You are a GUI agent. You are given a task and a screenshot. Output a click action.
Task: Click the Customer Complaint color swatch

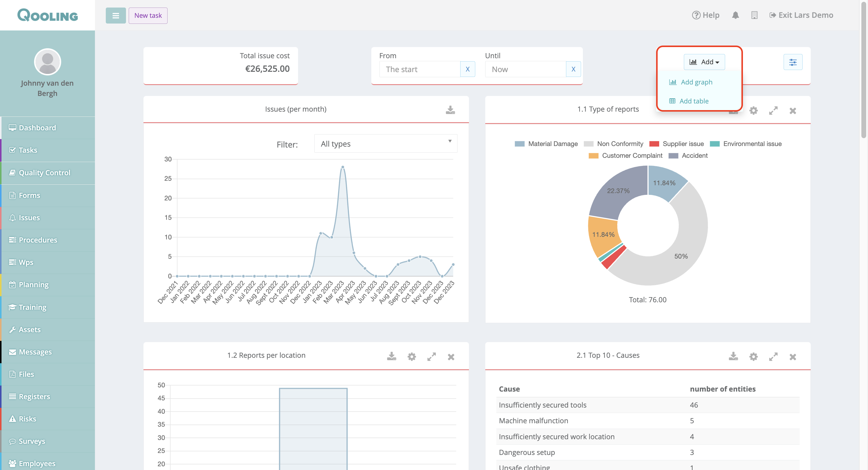tap(593, 155)
